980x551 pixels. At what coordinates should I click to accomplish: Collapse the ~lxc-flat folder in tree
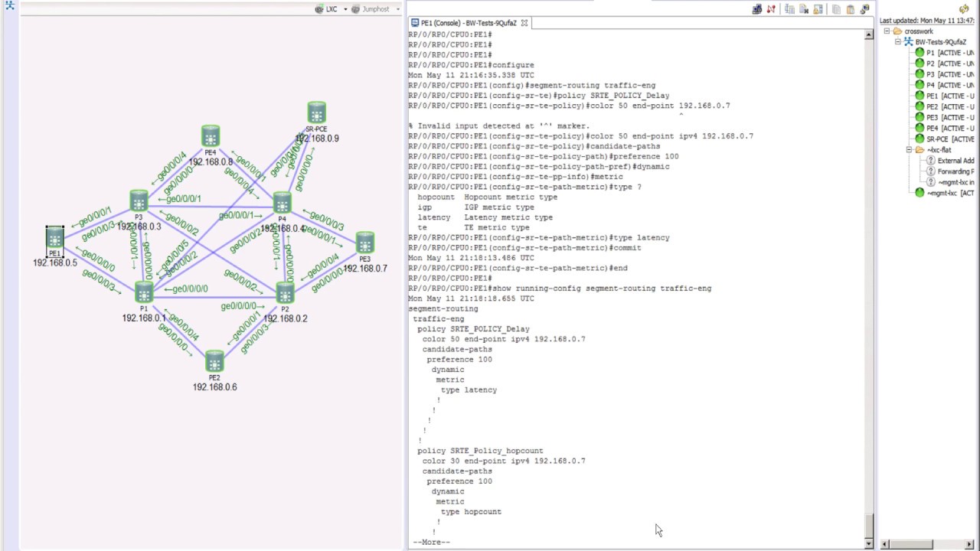tap(909, 150)
